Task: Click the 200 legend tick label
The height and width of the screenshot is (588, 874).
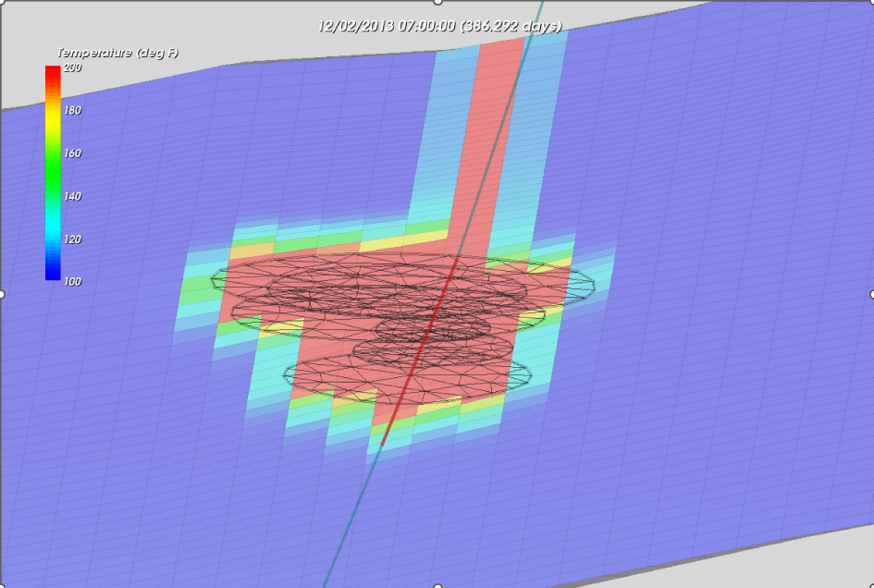Action: (x=72, y=67)
